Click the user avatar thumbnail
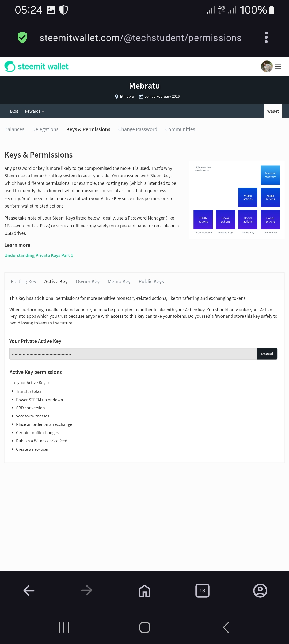Image resolution: width=289 pixels, height=644 pixels. [267, 66]
